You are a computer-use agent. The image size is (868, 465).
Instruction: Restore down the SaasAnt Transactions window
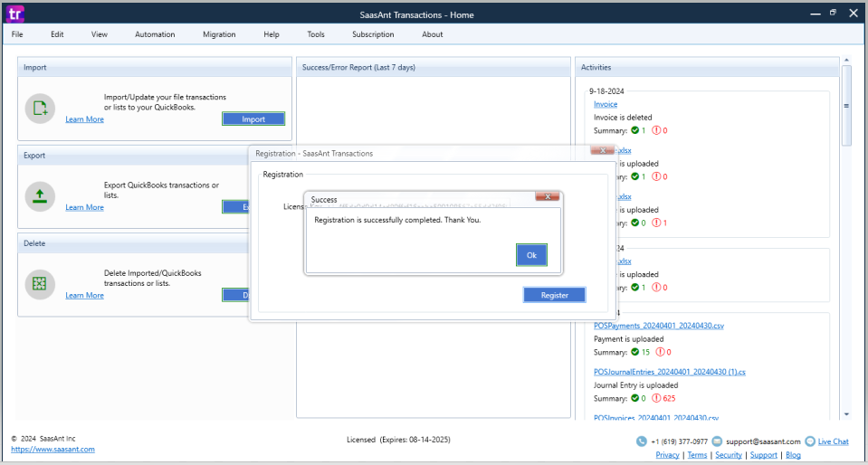point(833,13)
